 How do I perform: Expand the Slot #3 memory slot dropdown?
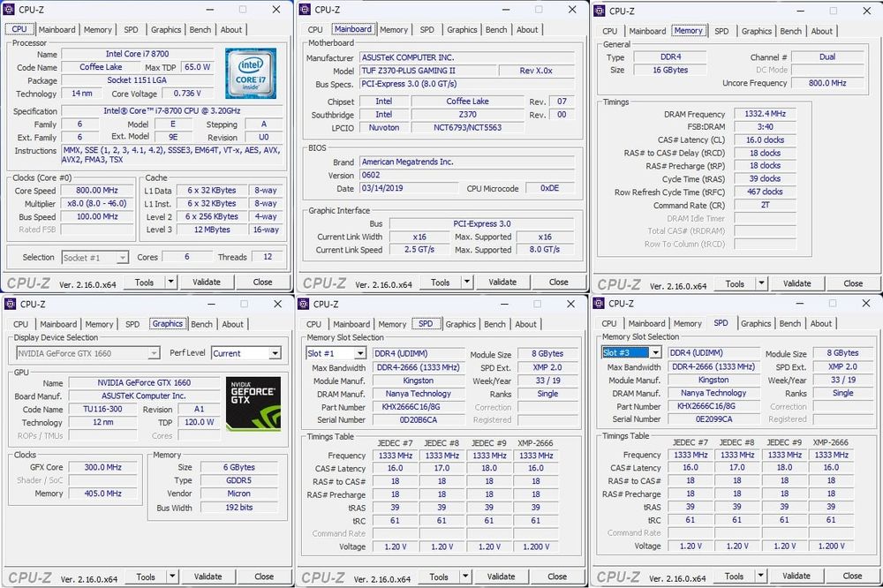coord(655,352)
